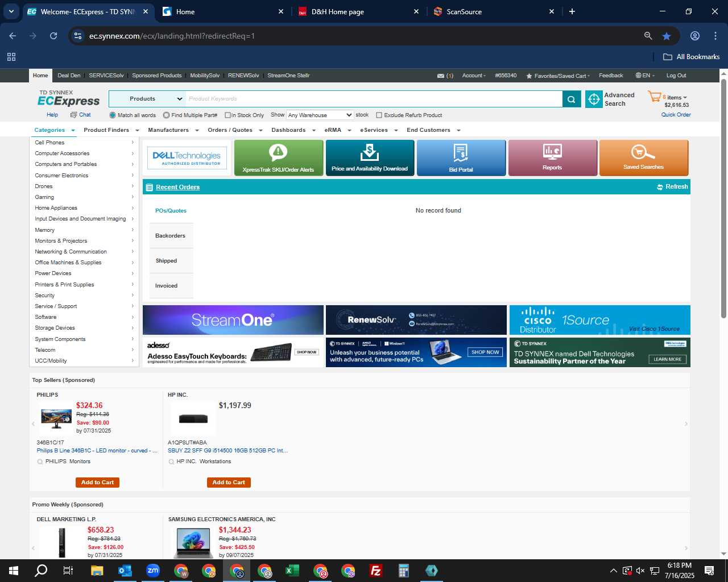Open Zoom app from taskbar

pyautogui.click(x=153, y=571)
